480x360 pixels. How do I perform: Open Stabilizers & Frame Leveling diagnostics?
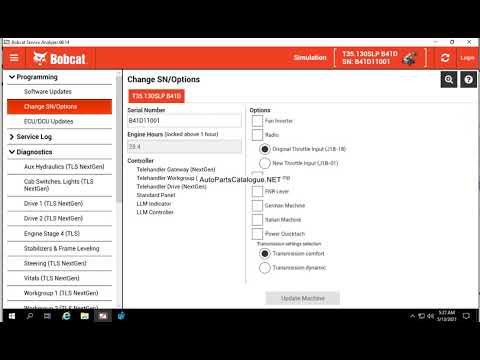click(x=59, y=249)
